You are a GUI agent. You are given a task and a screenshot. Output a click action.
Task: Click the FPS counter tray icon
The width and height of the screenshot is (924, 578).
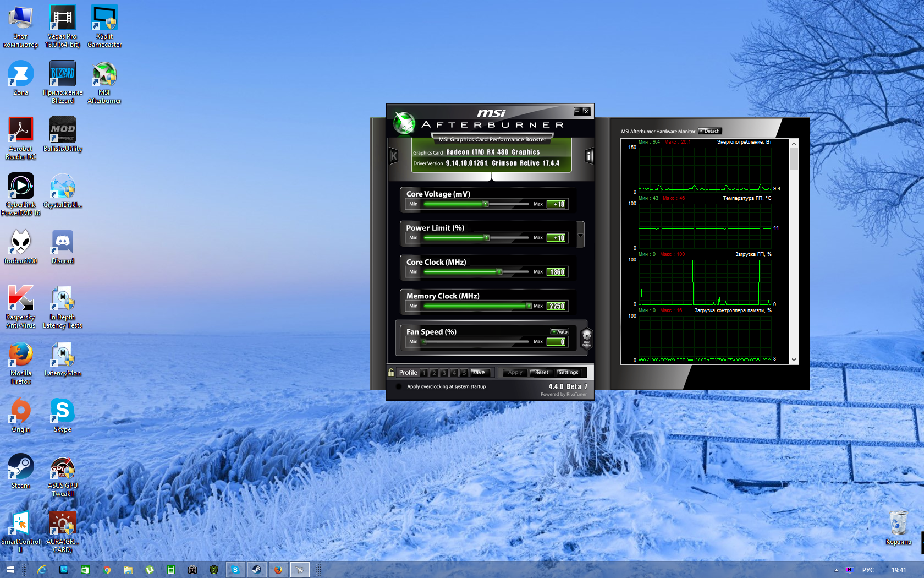tap(849, 570)
